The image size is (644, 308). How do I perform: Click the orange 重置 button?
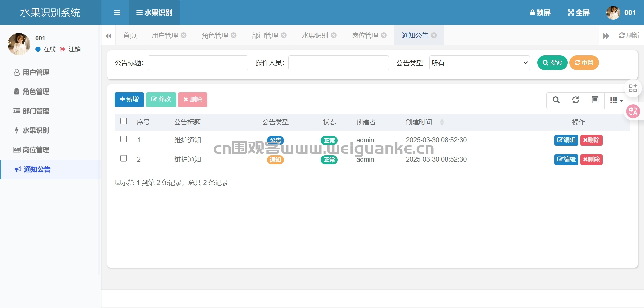pyautogui.click(x=584, y=63)
